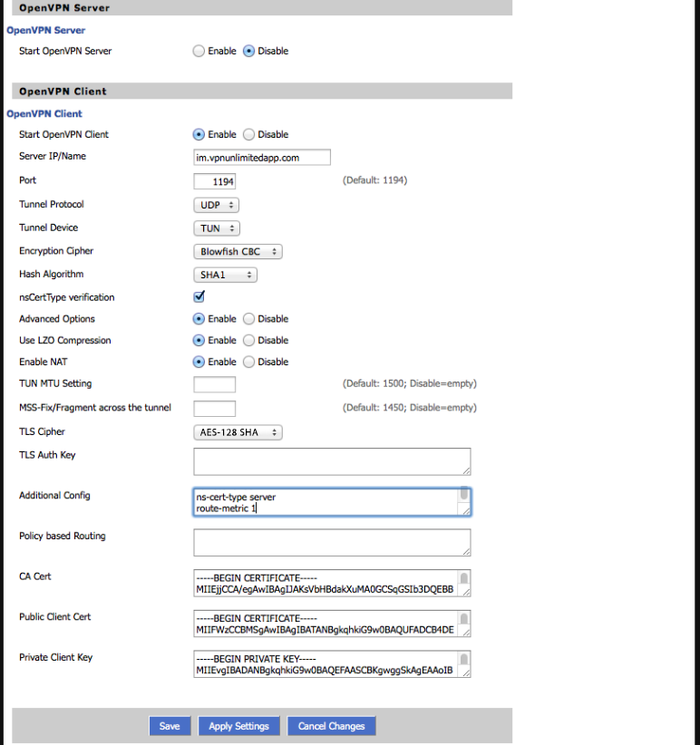Click the Port number field
Screen dimensions: 700x745
(214, 181)
